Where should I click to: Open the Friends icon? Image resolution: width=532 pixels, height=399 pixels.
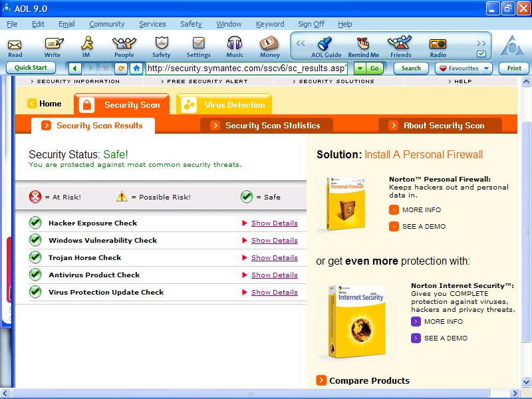(x=400, y=47)
